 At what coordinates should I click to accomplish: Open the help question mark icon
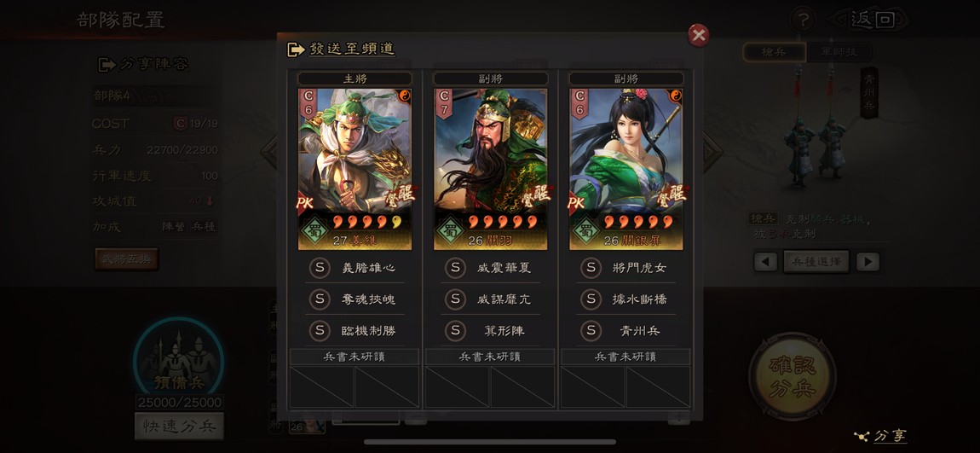[803, 20]
